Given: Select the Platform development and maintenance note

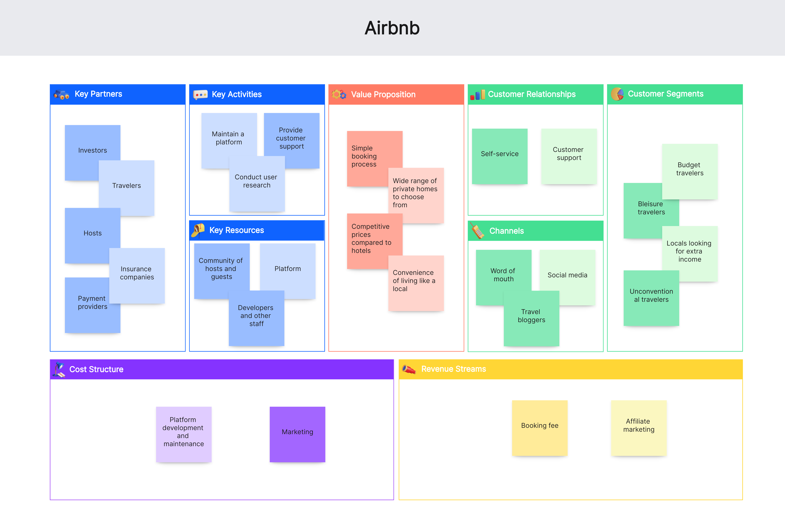Looking at the screenshot, I should click(x=184, y=434).
